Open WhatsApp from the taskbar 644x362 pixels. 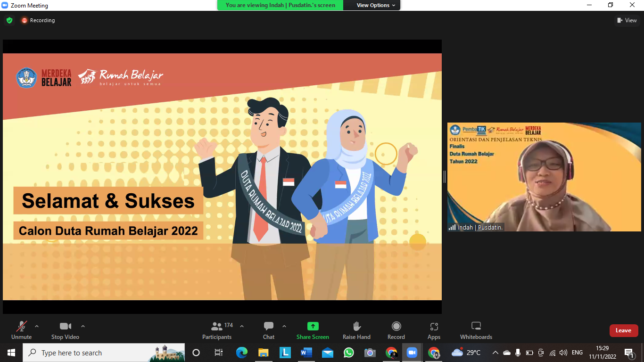point(349,353)
